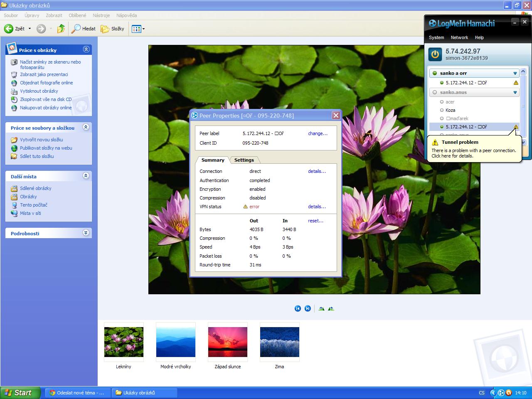Image resolution: width=532 pixels, height=399 pixels.
Task: Click the Tunnel problem warning icon on the selected peer
Action: click(x=516, y=127)
